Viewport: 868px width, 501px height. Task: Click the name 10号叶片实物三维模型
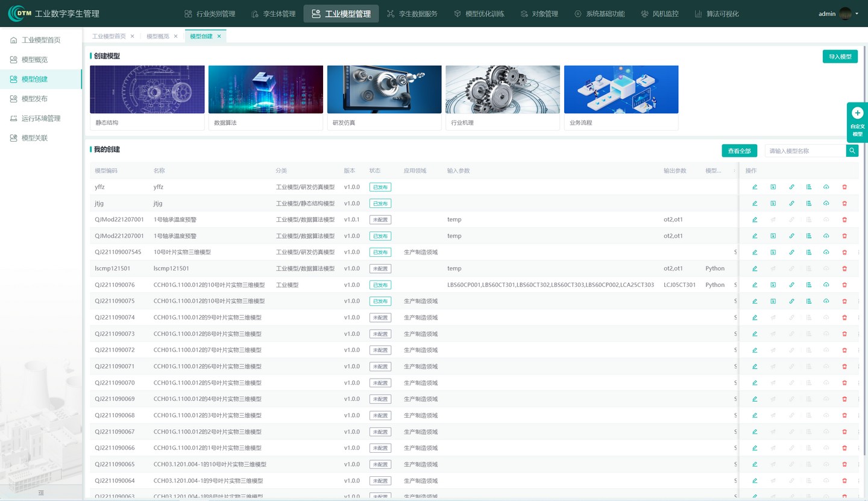point(182,252)
